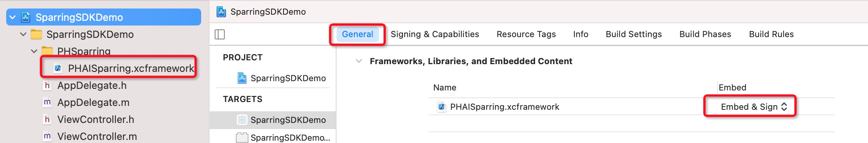Click the project icon in the editor header
868x143 pixels.
coord(221,12)
